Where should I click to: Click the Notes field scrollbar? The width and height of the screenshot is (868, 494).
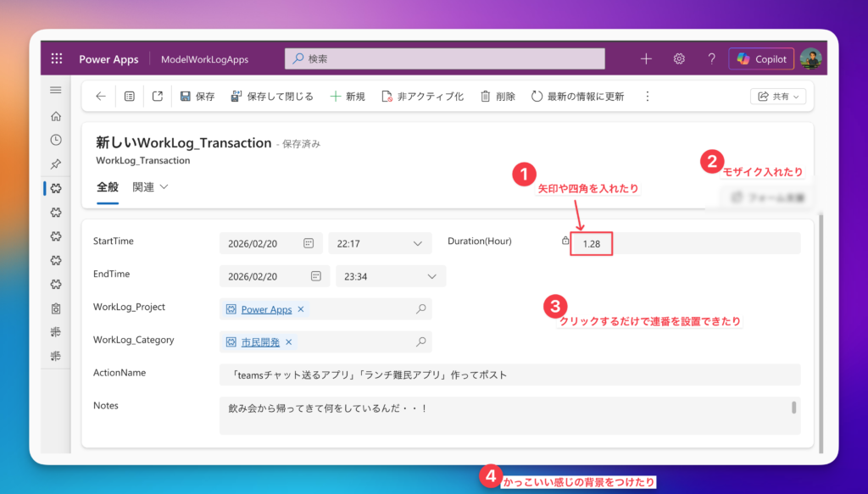tap(794, 408)
